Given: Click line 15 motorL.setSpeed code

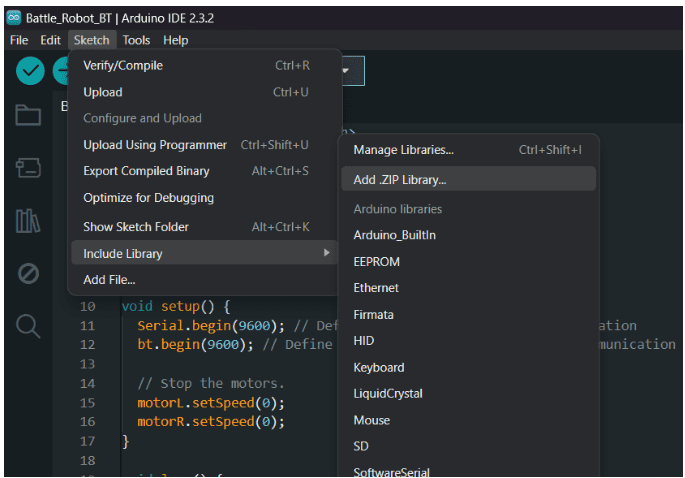Looking at the screenshot, I should [x=211, y=402].
